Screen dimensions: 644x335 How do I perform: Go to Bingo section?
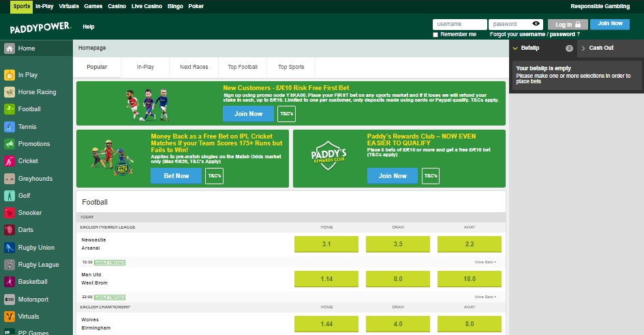(x=175, y=6)
